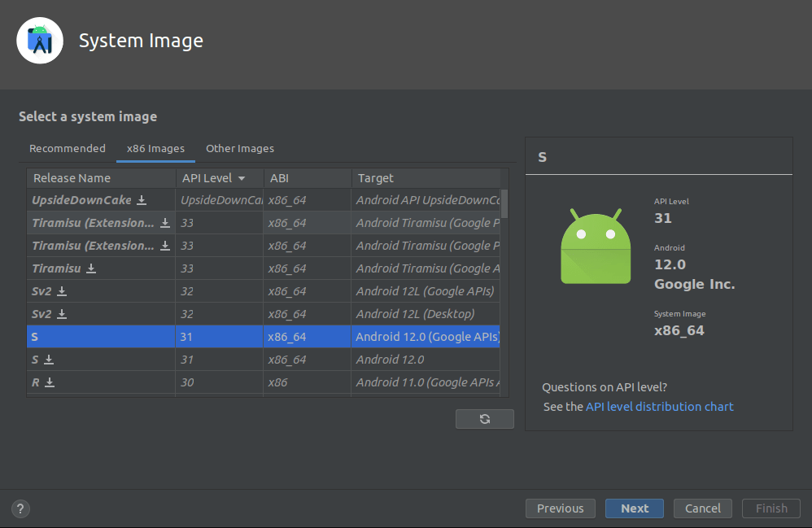This screenshot has width=812, height=528.
Task: Cancel the system image dialog
Action: click(x=702, y=508)
